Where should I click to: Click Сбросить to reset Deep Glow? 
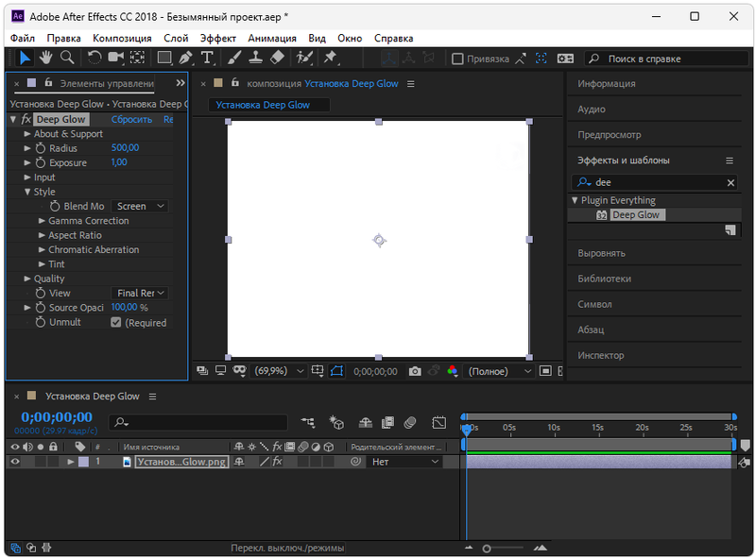click(131, 120)
